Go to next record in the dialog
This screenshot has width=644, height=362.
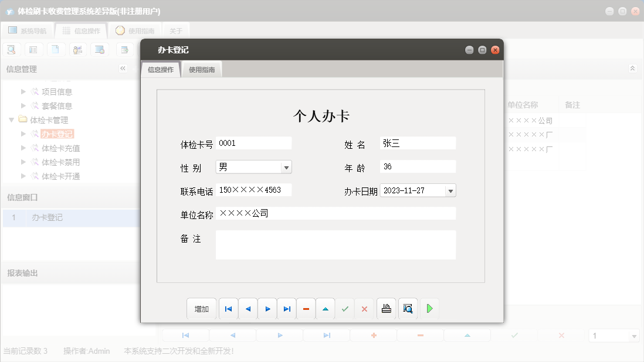click(x=267, y=309)
